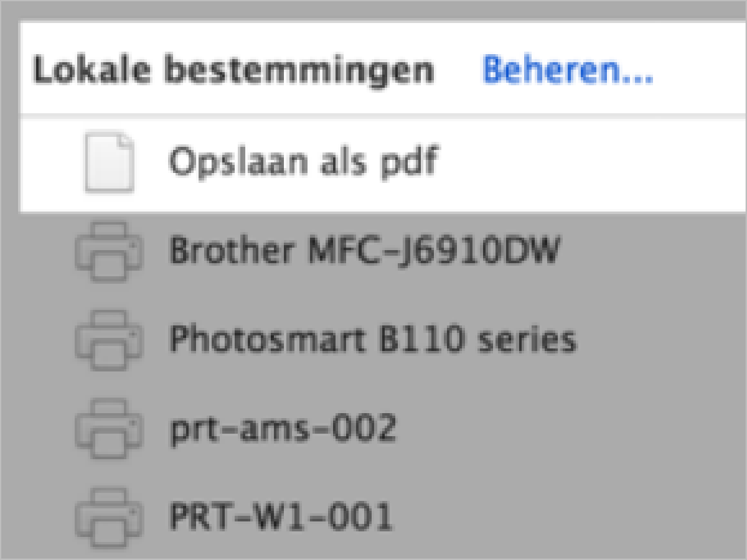Choose the Brother MFC-J6910DW label
This screenshot has width=747, height=560.
pos(365,251)
